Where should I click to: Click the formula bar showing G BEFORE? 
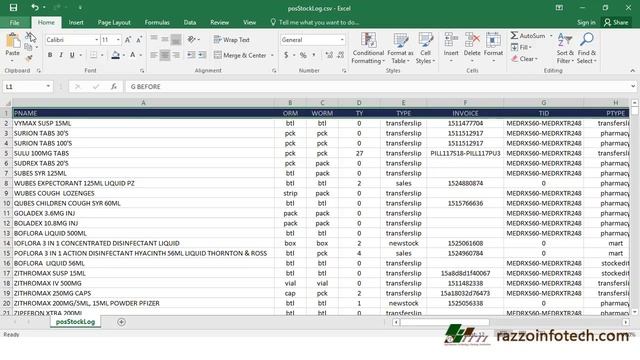378,87
